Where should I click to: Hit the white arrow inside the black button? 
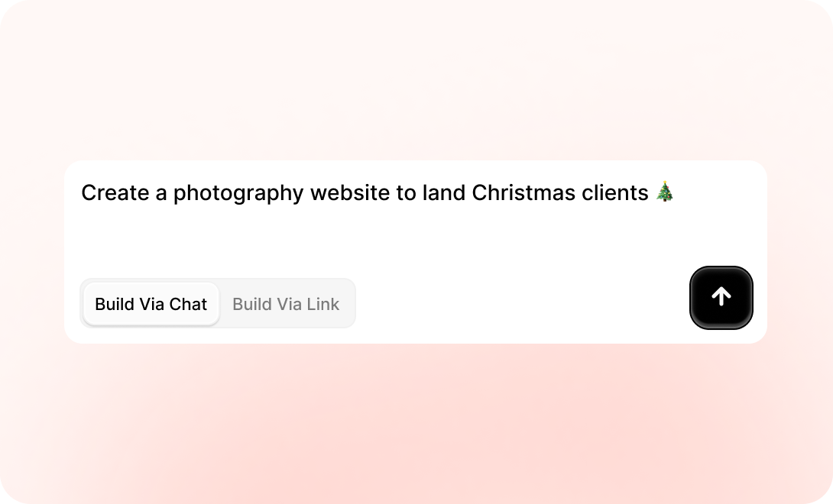click(721, 297)
